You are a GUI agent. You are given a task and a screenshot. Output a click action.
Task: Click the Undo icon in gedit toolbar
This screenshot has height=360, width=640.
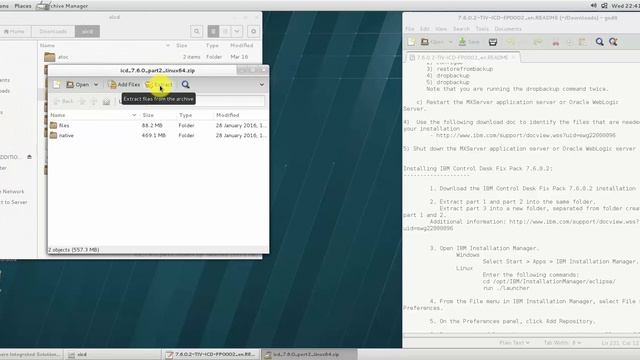pyautogui.click(x=511, y=42)
